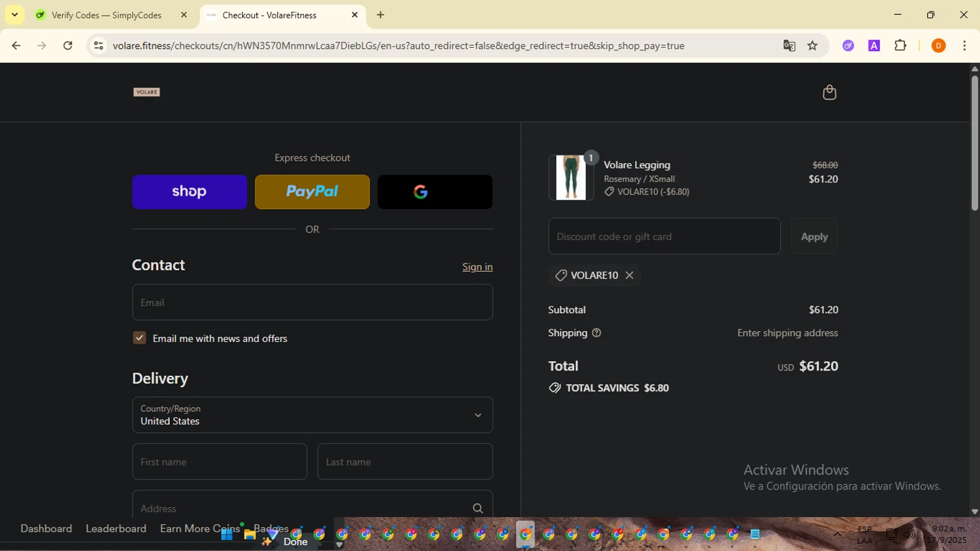Open the taskbar volume control
The width and height of the screenshot is (980, 551).
pyautogui.click(x=909, y=535)
